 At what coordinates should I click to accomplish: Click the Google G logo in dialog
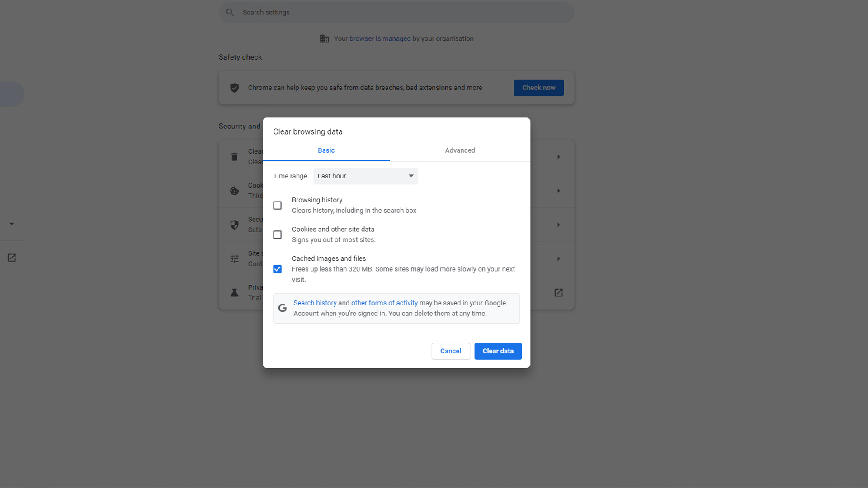[283, 308]
